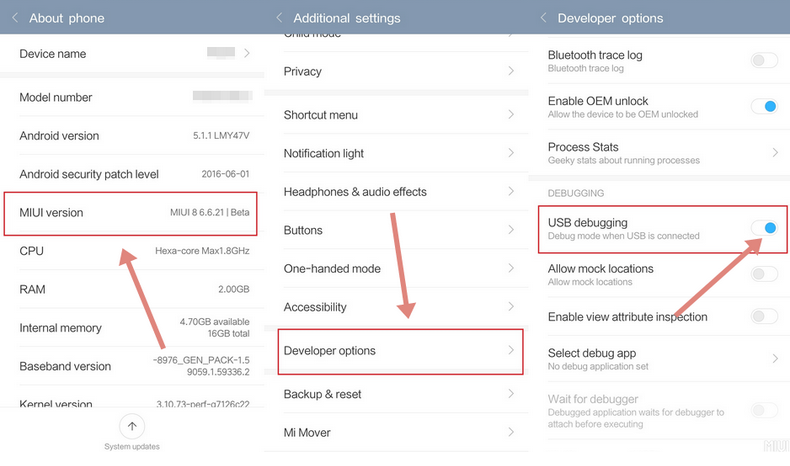Viewport: 790px width, 466px height.
Task: Tap chevron beside Privacy row
Action: (510, 72)
